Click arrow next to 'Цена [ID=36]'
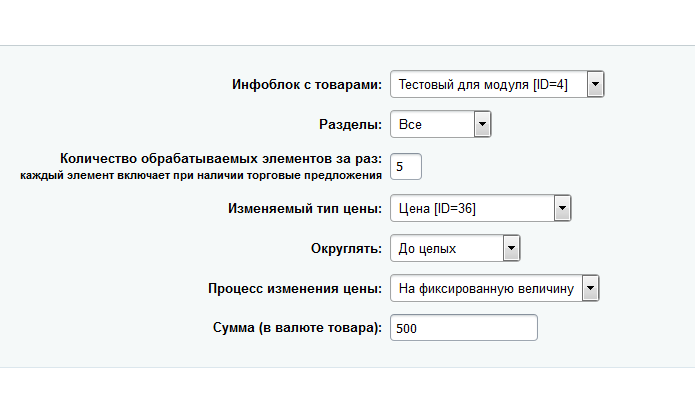This screenshot has width=695, height=401. pos(561,208)
